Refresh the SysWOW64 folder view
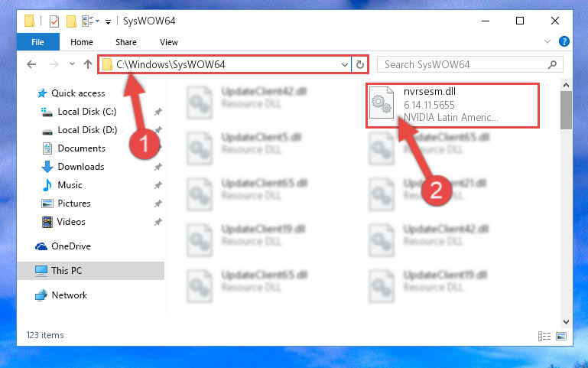Viewport: 588px width, 368px height. click(360, 64)
